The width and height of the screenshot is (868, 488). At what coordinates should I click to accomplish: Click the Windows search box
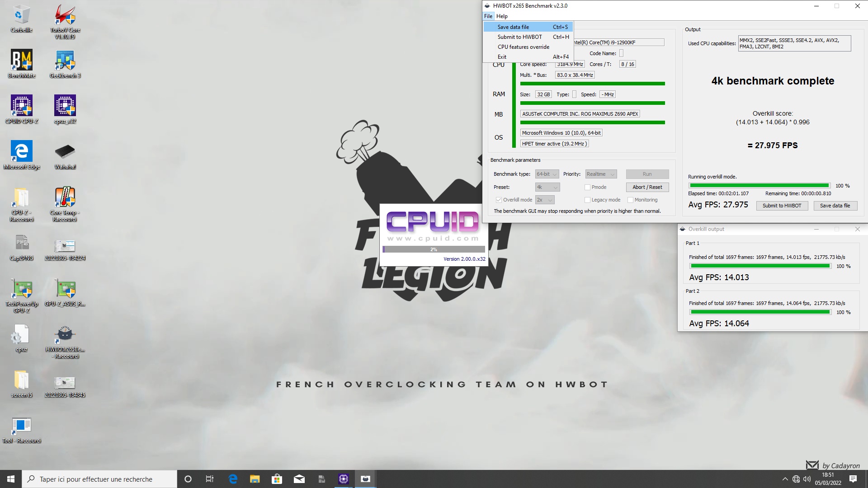click(x=99, y=479)
